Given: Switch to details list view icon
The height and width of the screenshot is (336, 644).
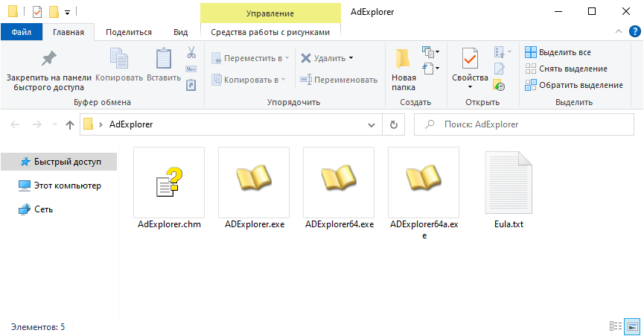Looking at the screenshot, I should pyautogui.click(x=615, y=326).
